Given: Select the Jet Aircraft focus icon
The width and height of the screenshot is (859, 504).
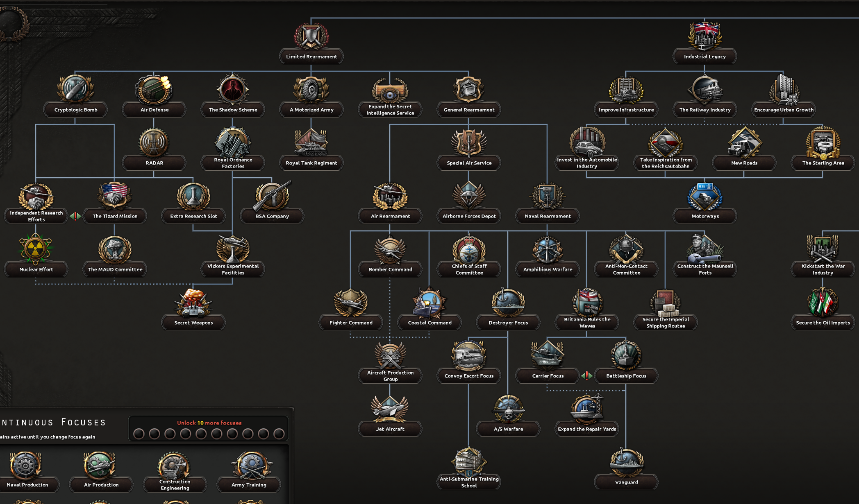Looking at the screenshot, I should (390, 409).
